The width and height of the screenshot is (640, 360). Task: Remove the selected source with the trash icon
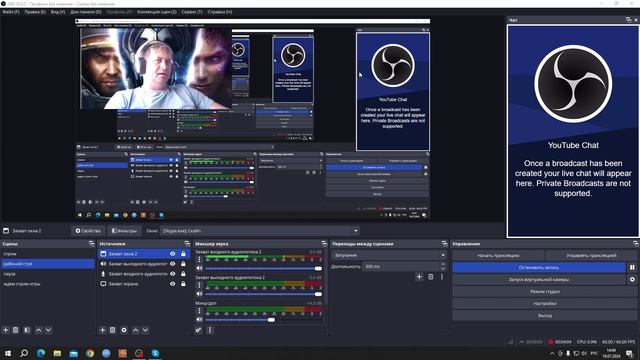coord(113,330)
